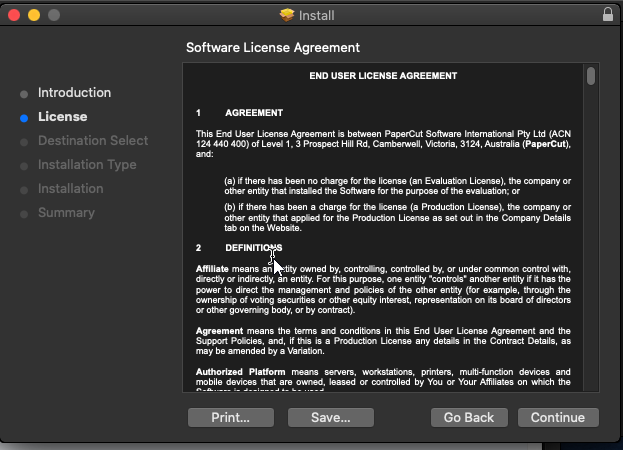This screenshot has width=623, height=450.
Task: Click the gray bullet beside Introduction
Action: point(24,93)
